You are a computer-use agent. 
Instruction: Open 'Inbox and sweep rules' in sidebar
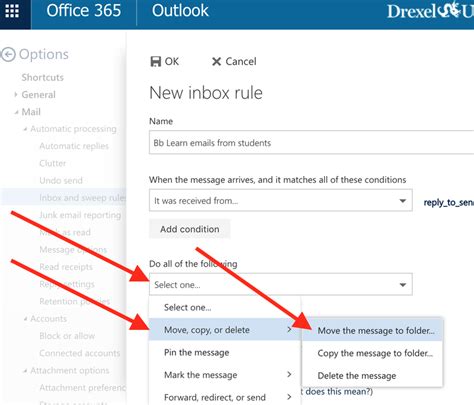click(82, 198)
